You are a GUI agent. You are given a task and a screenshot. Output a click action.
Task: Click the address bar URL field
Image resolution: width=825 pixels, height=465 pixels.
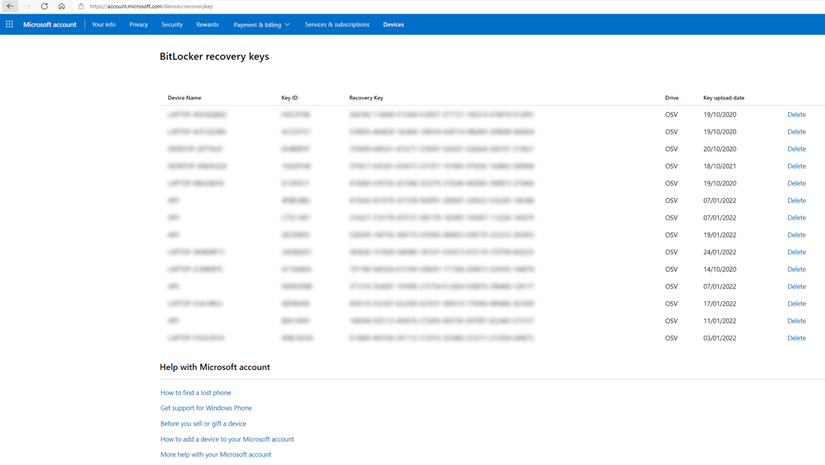point(151,6)
